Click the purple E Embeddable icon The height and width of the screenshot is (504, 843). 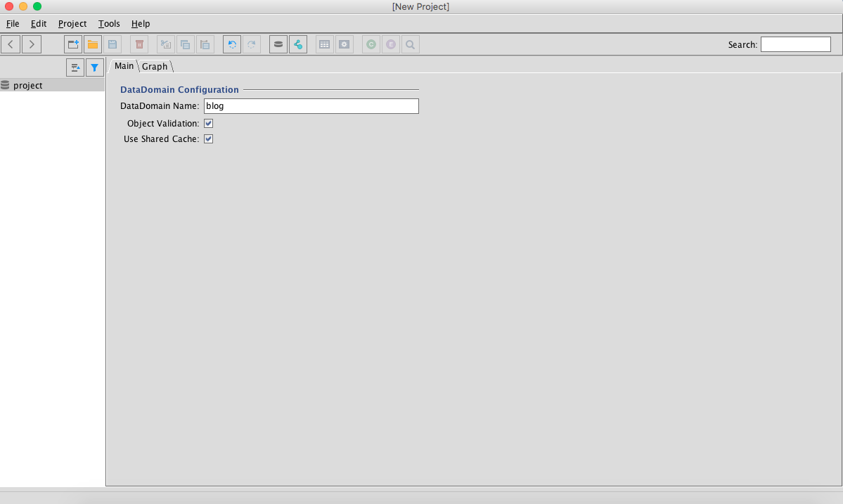click(391, 44)
